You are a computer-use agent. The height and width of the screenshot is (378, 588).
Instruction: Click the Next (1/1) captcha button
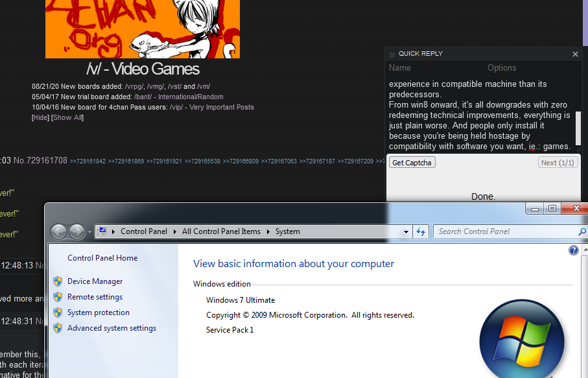[558, 162]
